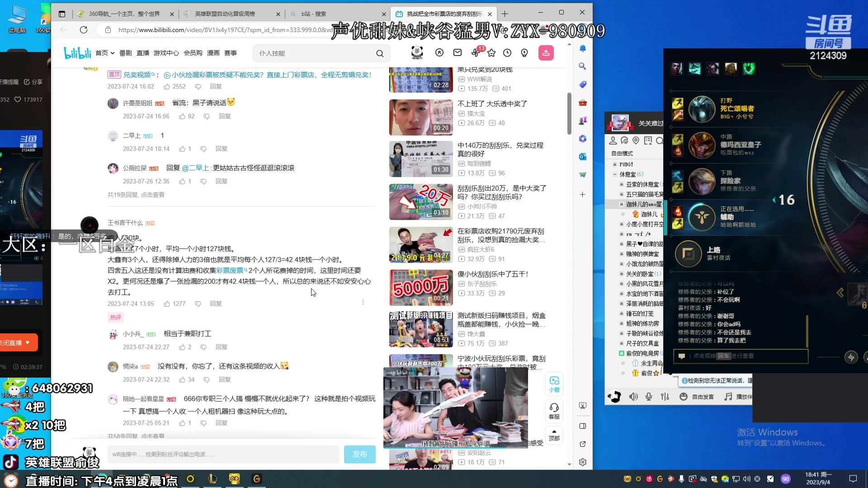868x488 pixels.
Task: Open Edge sidebar notification bell
Action: click(x=583, y=48)
